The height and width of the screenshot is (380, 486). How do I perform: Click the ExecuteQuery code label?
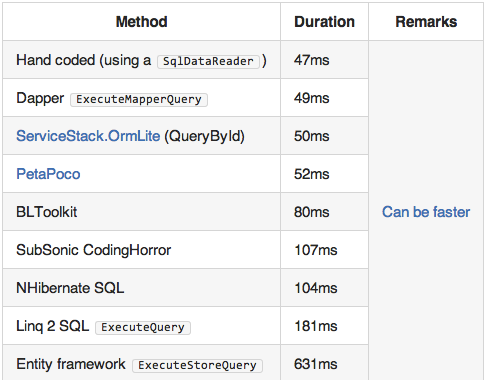pos(143,327)
